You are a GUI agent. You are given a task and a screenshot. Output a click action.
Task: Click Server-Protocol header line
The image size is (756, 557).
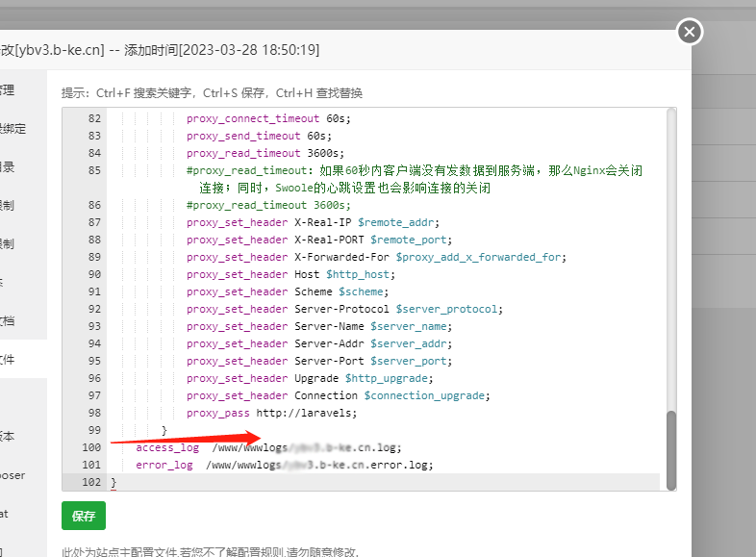click(x=344, y=310)
